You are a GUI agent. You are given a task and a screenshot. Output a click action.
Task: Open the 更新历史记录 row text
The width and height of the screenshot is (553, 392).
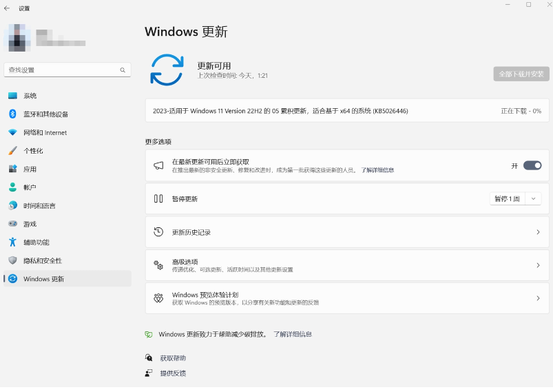click(191, 232)
